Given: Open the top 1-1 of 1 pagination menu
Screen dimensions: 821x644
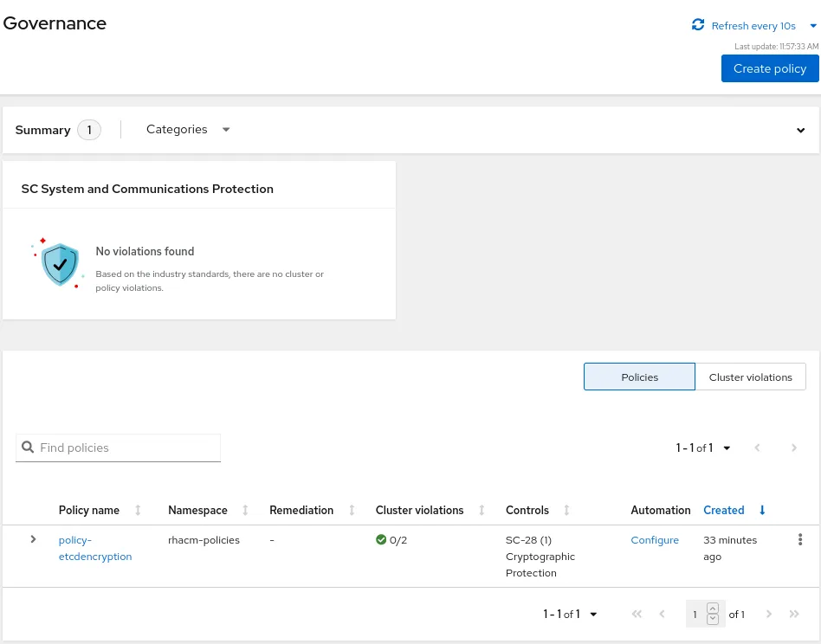Looking at the screenshot, I should point(703,448).
